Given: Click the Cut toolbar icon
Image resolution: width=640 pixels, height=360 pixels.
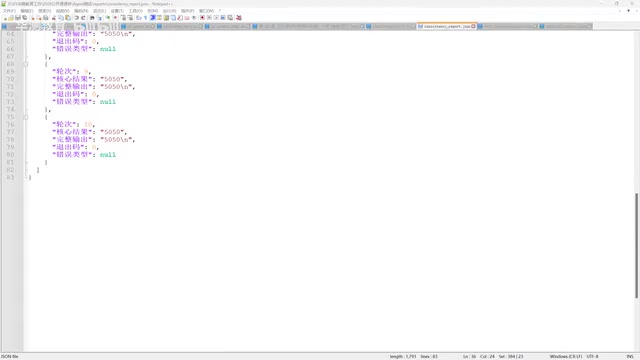Looking at the screenshot, I should (x=54, y=18).
